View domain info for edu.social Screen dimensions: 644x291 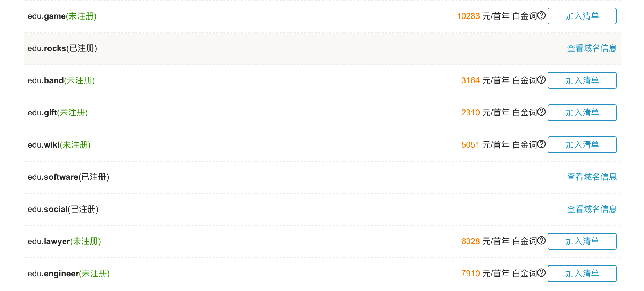[592, 209]
